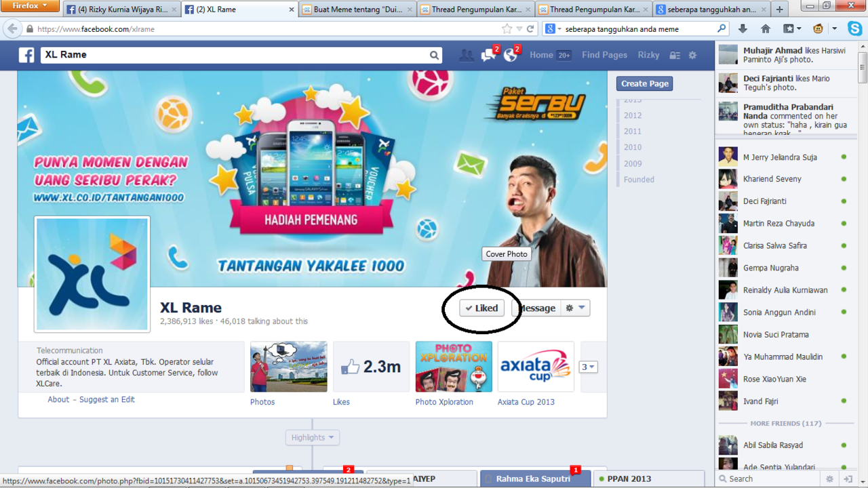Screen dimensions: 868x488
Task: Switch to seberapa tangguhkah Google tab
Action: tap(711, 9)
